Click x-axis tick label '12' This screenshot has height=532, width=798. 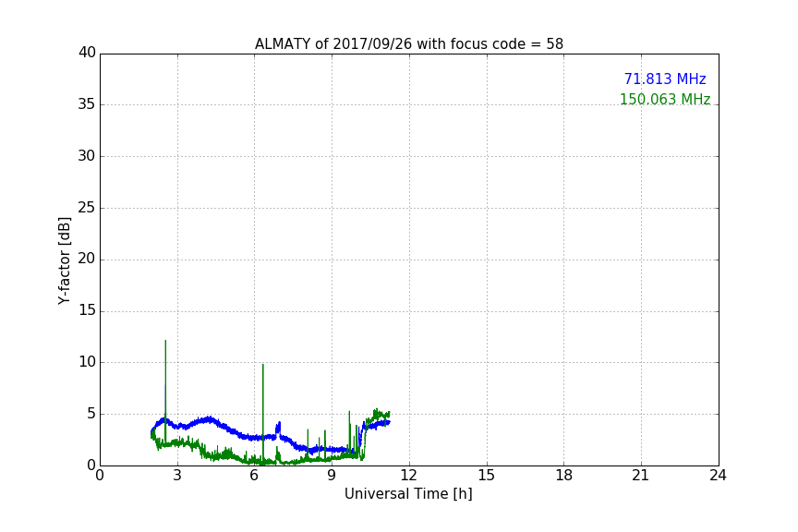[x=409, y=476]
